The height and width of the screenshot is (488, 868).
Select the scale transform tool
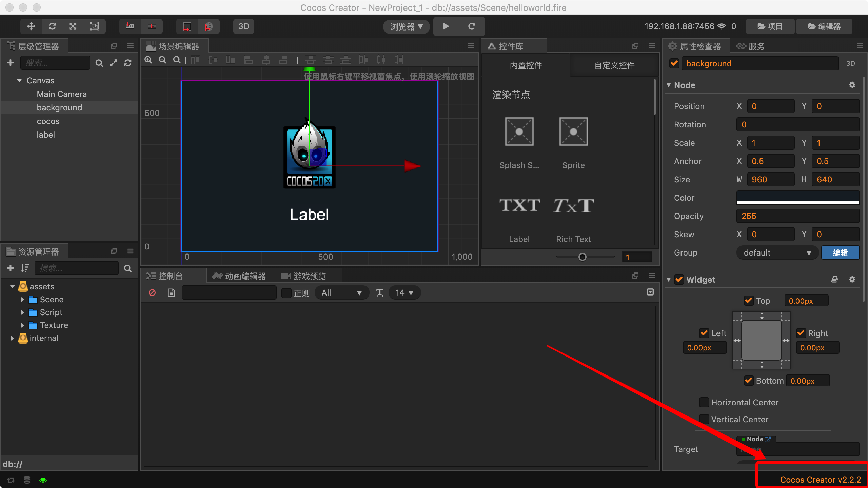[x=73, y=26]
